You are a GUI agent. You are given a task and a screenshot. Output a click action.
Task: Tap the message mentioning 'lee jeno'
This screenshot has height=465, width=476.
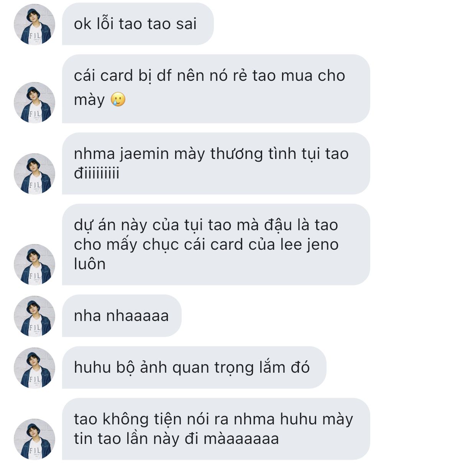(216, 244)
